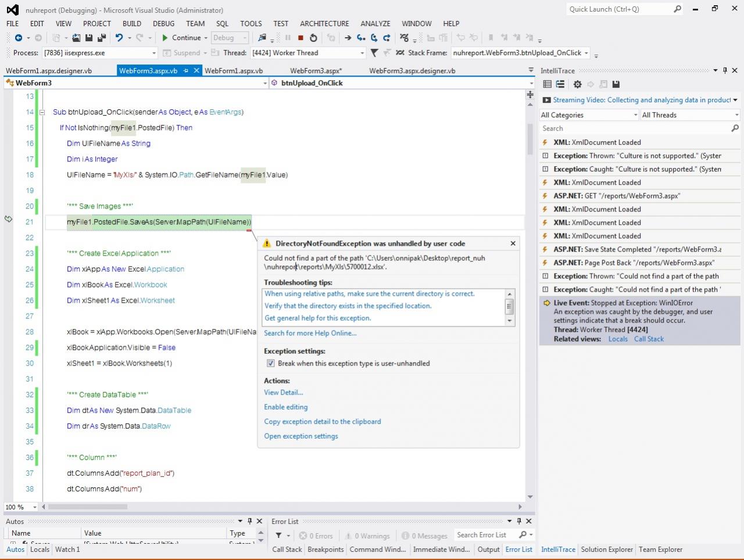Click Search for more Help Online link
The image size is (744, 560).
[x=310, y=333]
